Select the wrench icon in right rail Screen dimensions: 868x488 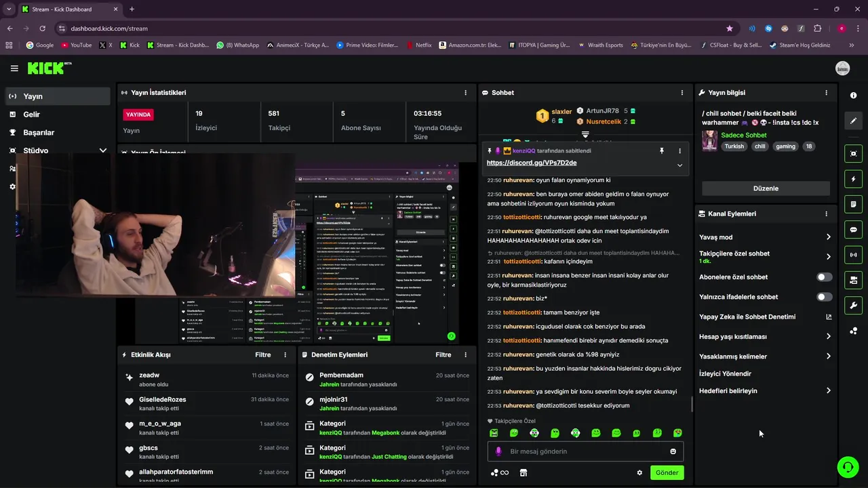pyautogui.click(x=853, y=305)
